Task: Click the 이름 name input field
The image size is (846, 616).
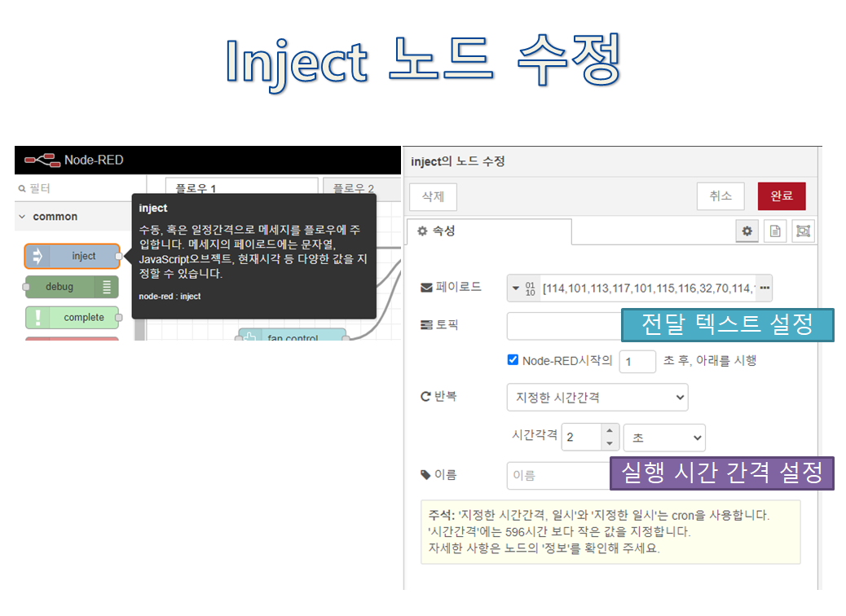Action: [x=558, y=475]
